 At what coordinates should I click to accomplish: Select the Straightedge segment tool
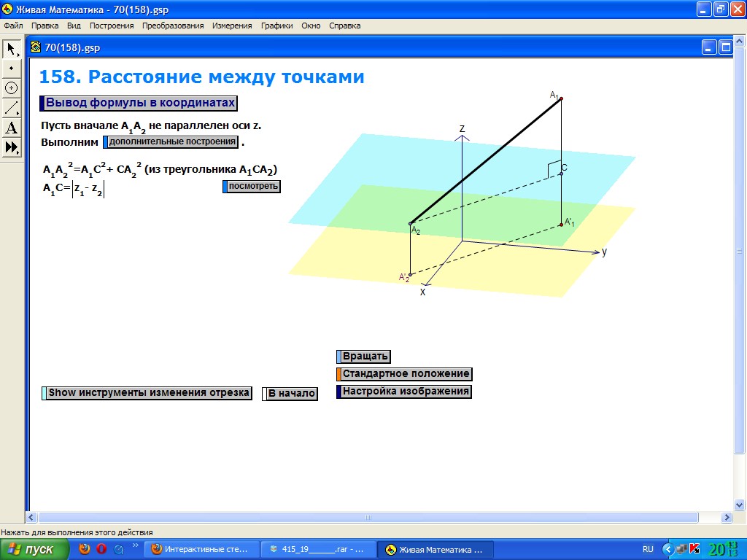click(11, 108)
